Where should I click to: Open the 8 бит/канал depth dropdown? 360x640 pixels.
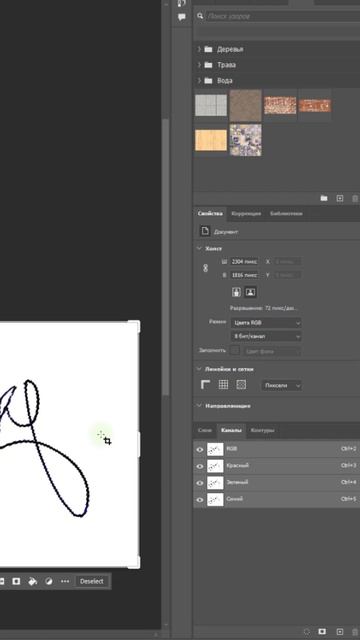266,336
